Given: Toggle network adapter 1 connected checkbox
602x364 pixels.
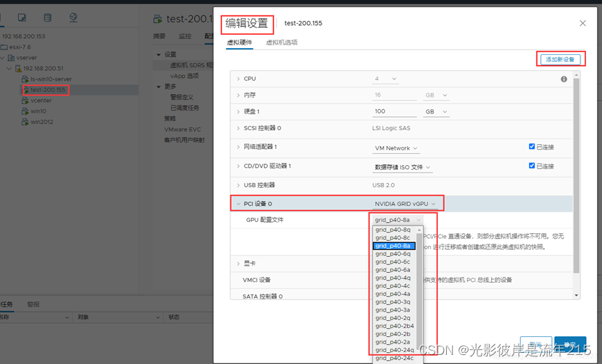Looking at the screenshot, I should point(531,146).
